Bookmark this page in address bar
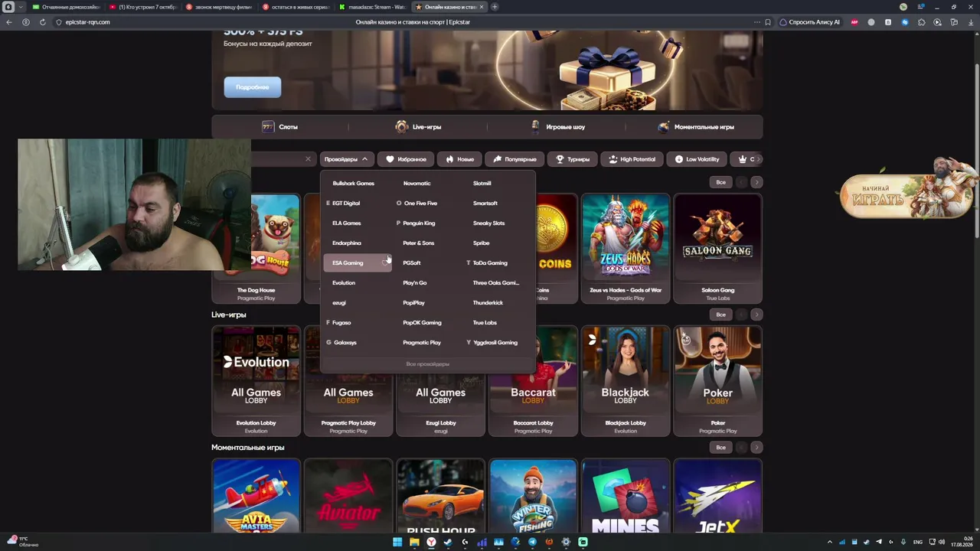This screenshot has height=551, width=980. [768, 22]
